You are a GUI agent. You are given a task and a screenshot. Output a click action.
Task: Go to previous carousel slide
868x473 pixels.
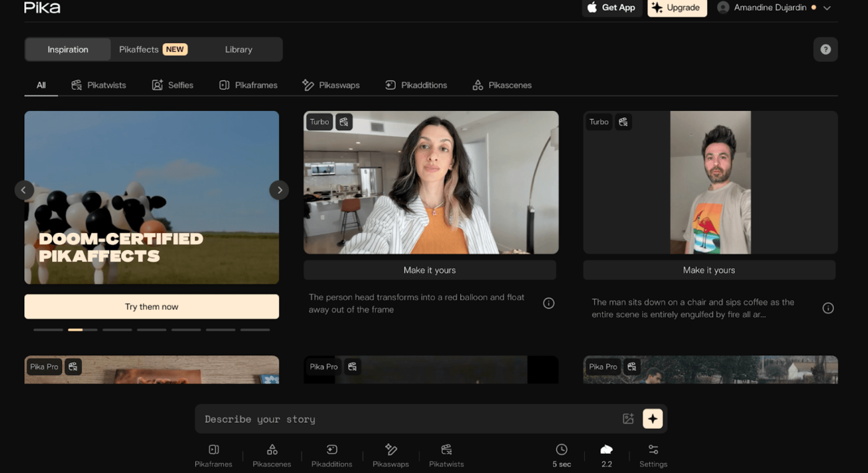click(24, 190)
